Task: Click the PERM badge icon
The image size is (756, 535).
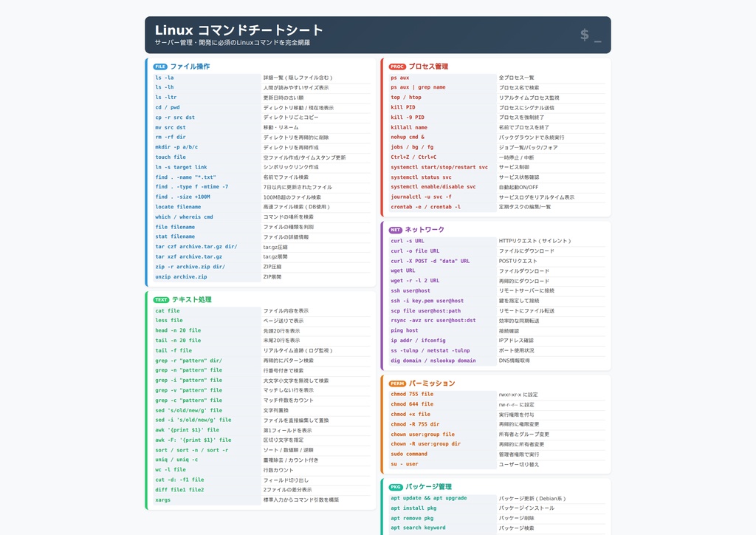Action: tap(396, 384)
